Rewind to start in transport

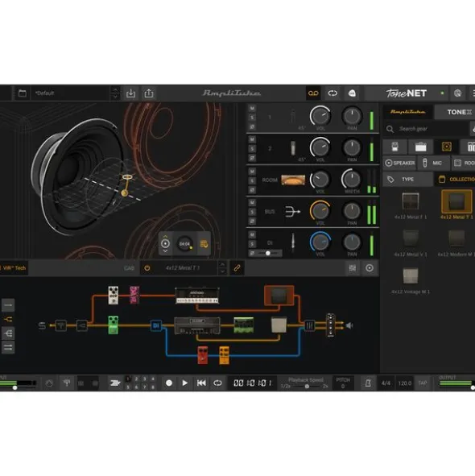201,383
